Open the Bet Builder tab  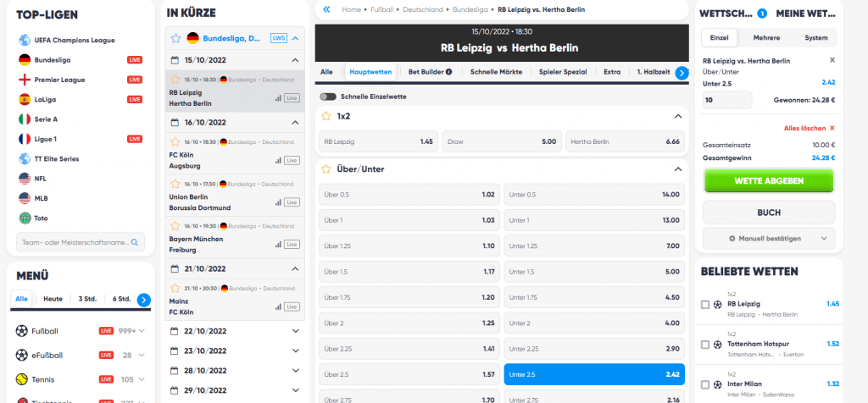[430, 72]
